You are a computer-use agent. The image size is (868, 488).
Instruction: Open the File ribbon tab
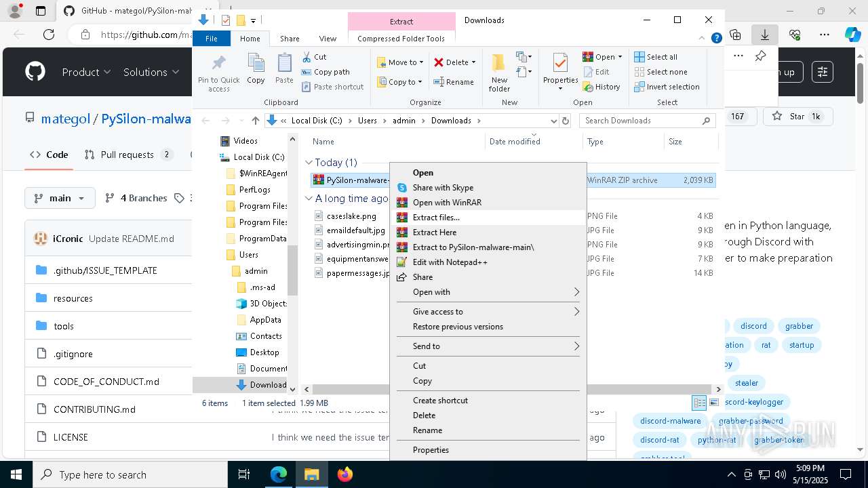[x=212, y=39]
